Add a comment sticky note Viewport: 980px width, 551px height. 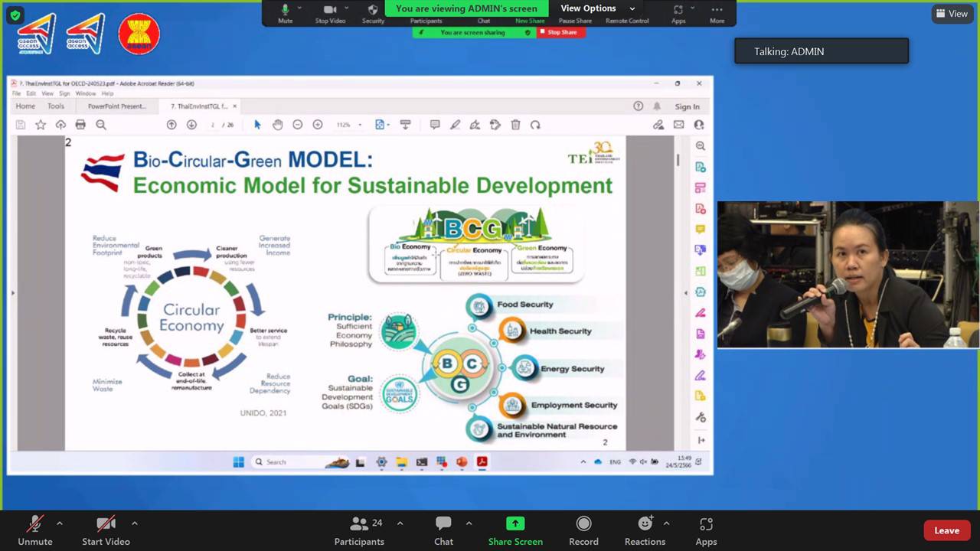tap(435, 125)
